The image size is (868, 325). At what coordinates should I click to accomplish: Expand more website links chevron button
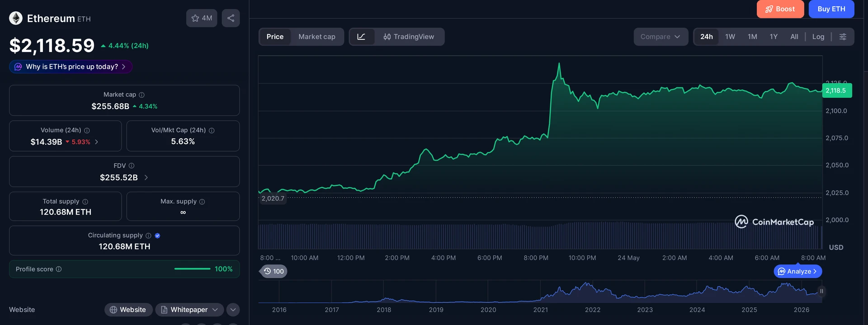tap(233, 310)
